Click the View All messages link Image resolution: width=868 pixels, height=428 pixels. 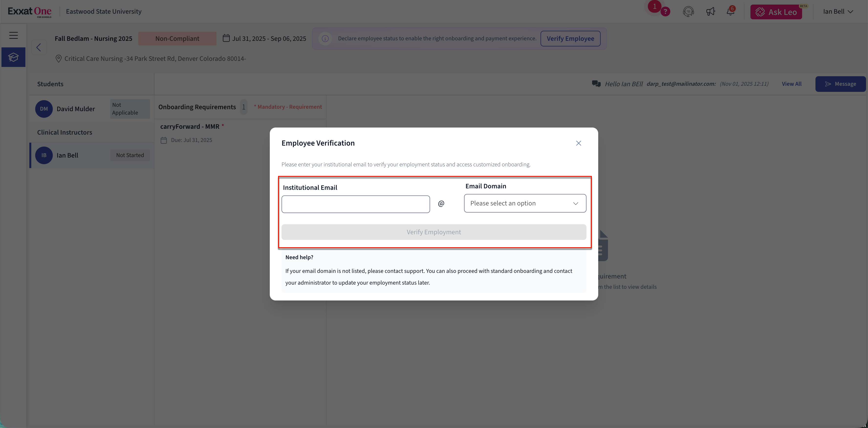point(792,84)
